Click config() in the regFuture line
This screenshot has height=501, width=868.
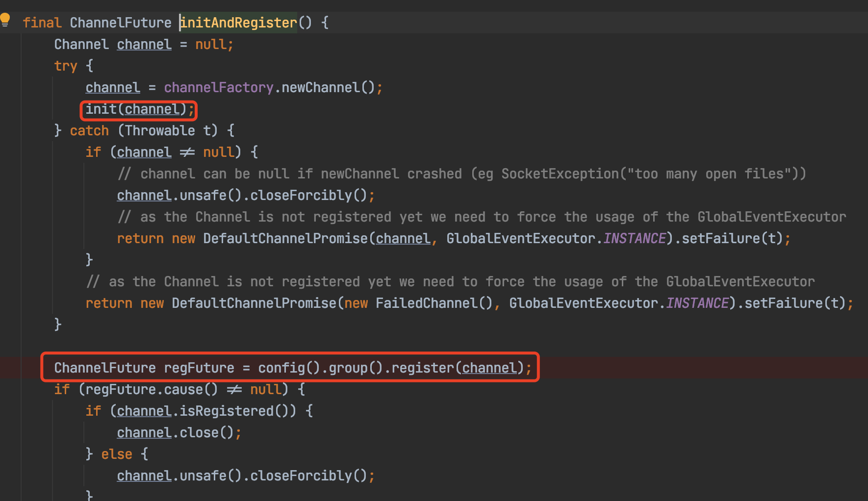pos(289,368)
